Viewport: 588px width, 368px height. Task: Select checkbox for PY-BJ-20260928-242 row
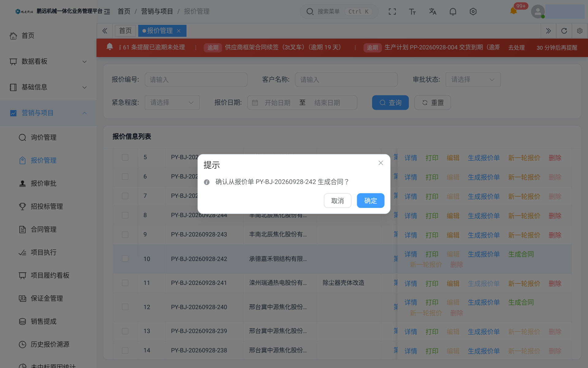[125, 259]
